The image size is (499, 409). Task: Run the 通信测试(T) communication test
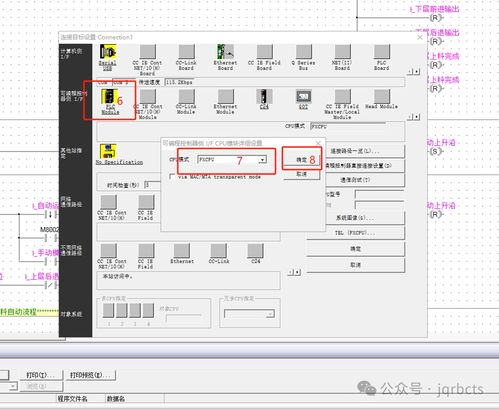355,180
